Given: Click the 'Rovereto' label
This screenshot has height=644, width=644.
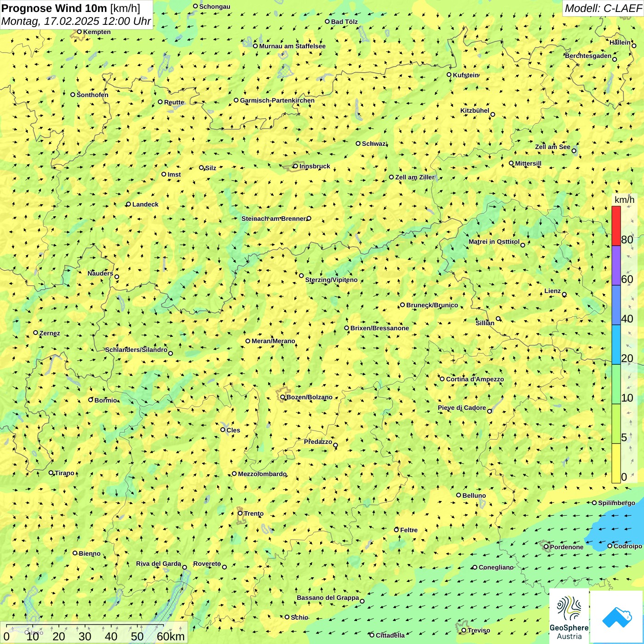Looking at the screenshot, I should (207, 563).
